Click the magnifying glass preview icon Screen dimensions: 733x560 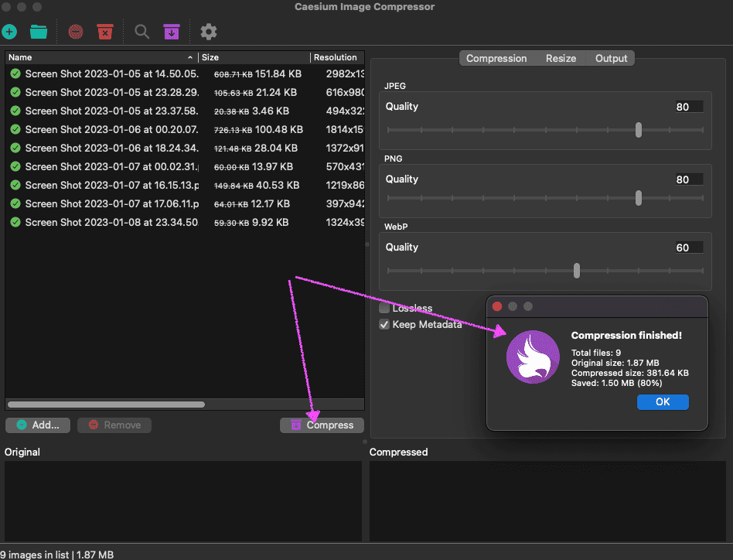[142, 32]
